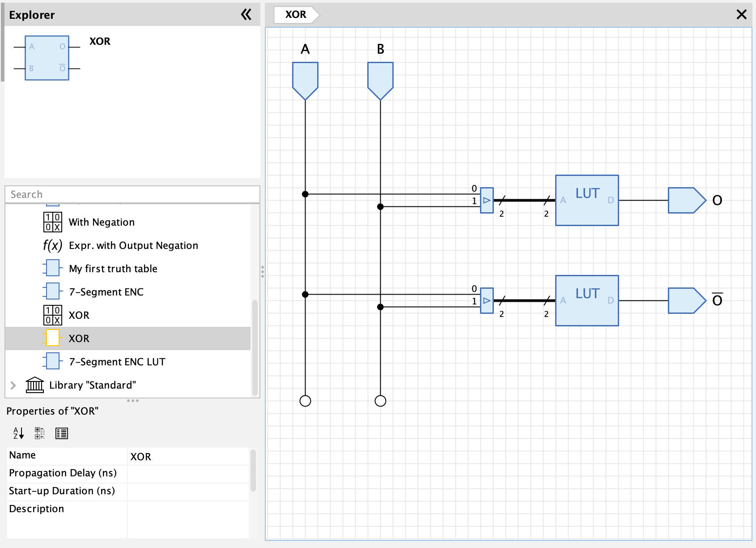This screenshot has height=548, width=756.
Task: Click the Name property label
Action: (x=22, y=455)
